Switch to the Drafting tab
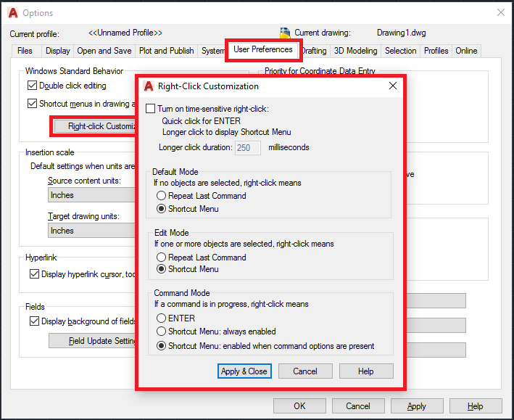Viewport: 514px width, 420px height. 314,51
